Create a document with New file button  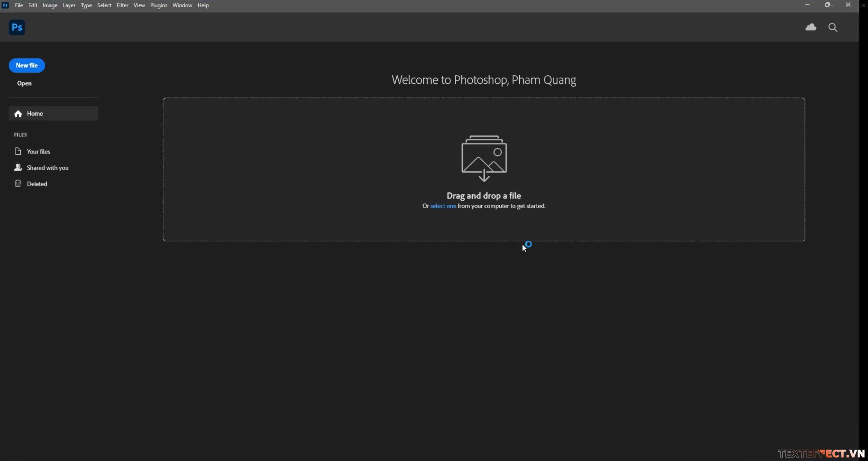point(27,65)
